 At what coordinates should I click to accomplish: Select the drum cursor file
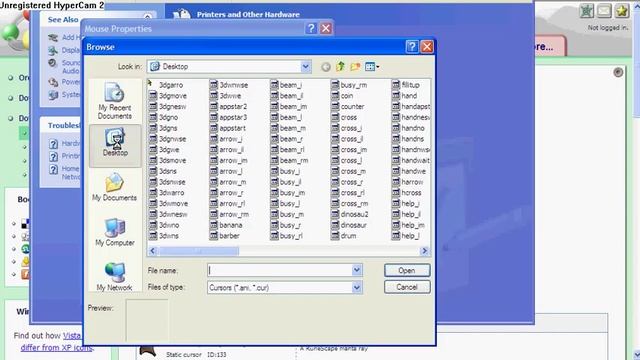(344, 236)
